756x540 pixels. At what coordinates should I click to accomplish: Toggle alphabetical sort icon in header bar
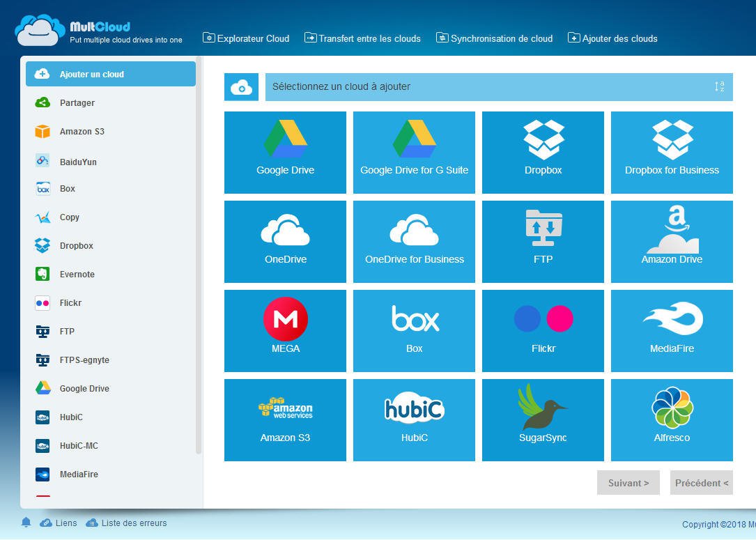coord(719,87)
